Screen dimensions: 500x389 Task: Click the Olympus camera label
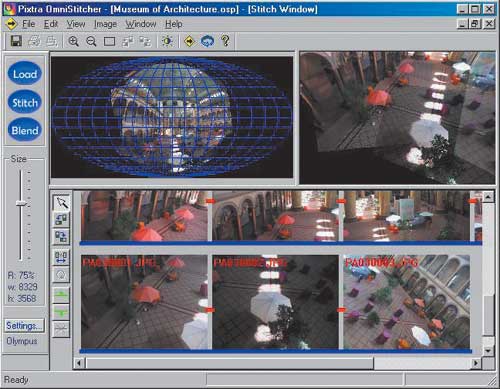22,341
